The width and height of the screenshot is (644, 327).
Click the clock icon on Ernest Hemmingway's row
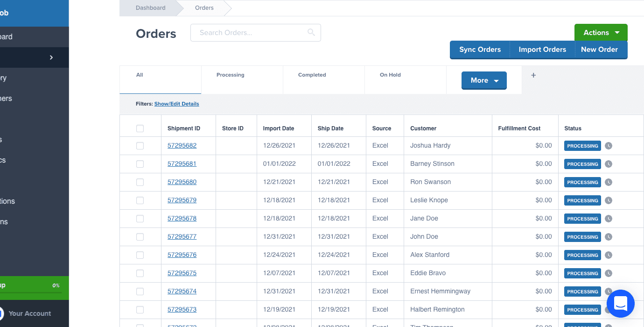coord(609,291)
